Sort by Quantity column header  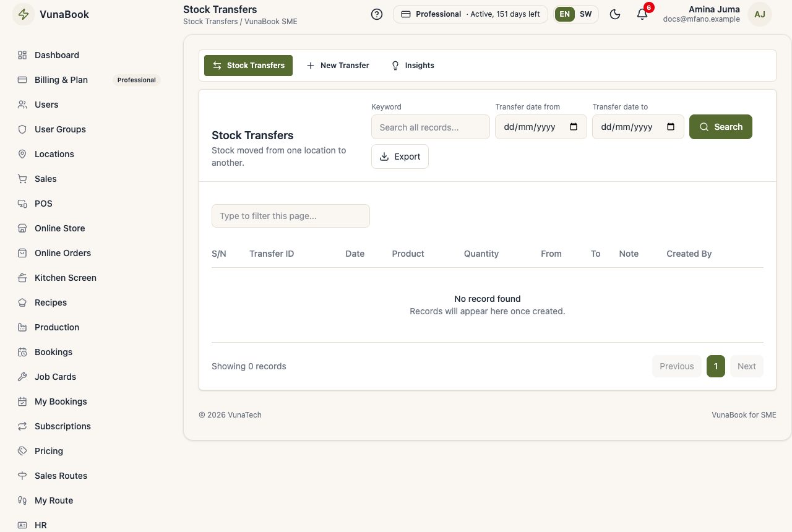pos(481,254)
